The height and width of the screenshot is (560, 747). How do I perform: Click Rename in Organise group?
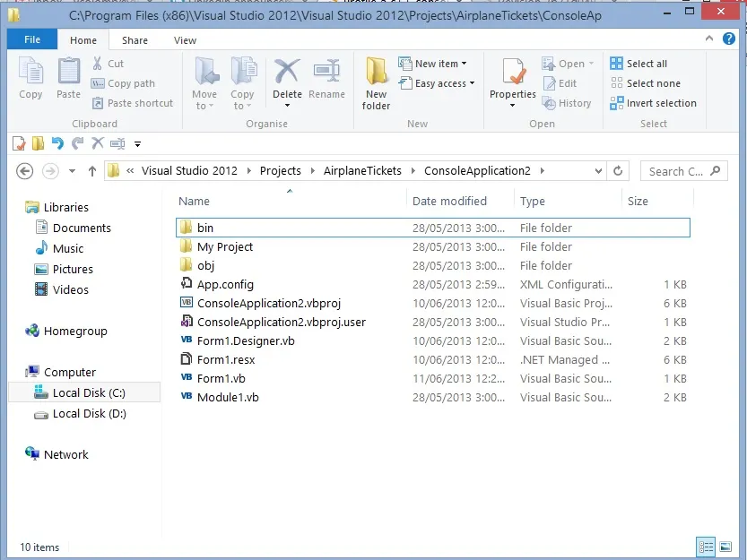click(326, 79)
